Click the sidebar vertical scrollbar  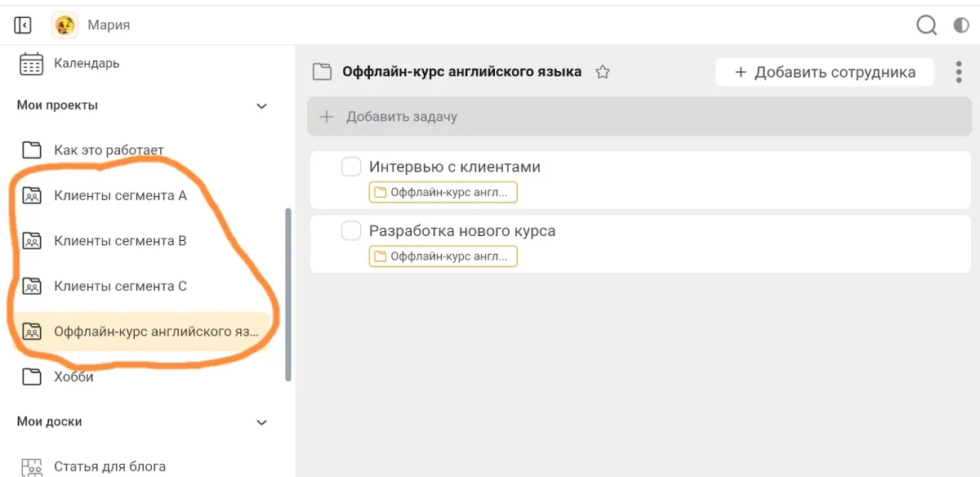(x=288, y=294)
